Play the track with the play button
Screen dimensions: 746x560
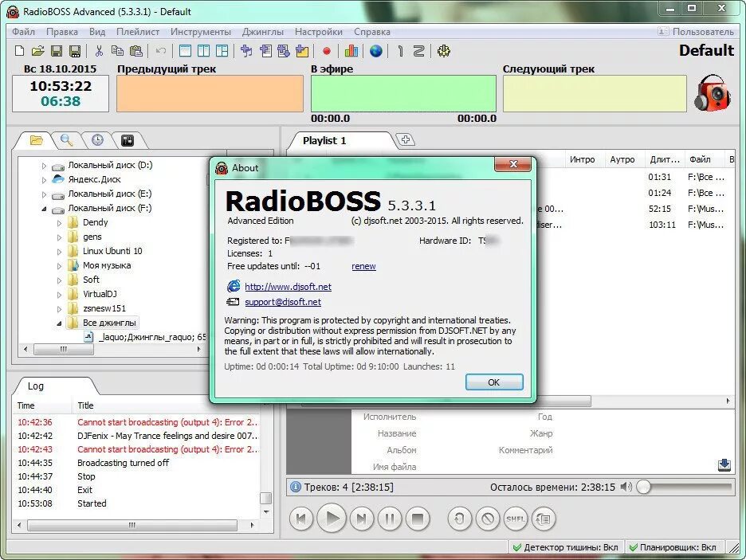tap(331, 519)
